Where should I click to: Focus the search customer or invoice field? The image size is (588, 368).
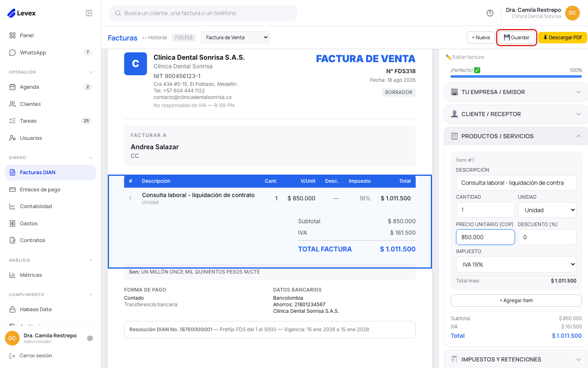coord(203,13)
